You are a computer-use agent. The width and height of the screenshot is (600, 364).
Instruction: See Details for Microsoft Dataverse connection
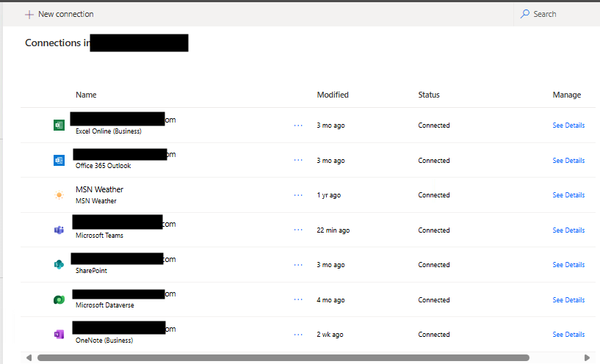click(568, 299)
